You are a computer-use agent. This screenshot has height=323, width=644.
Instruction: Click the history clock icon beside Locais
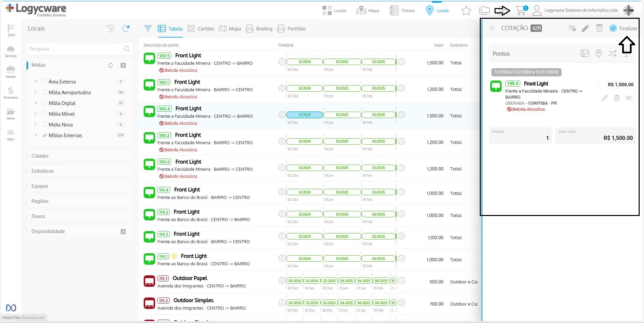[x=110, y=29]
